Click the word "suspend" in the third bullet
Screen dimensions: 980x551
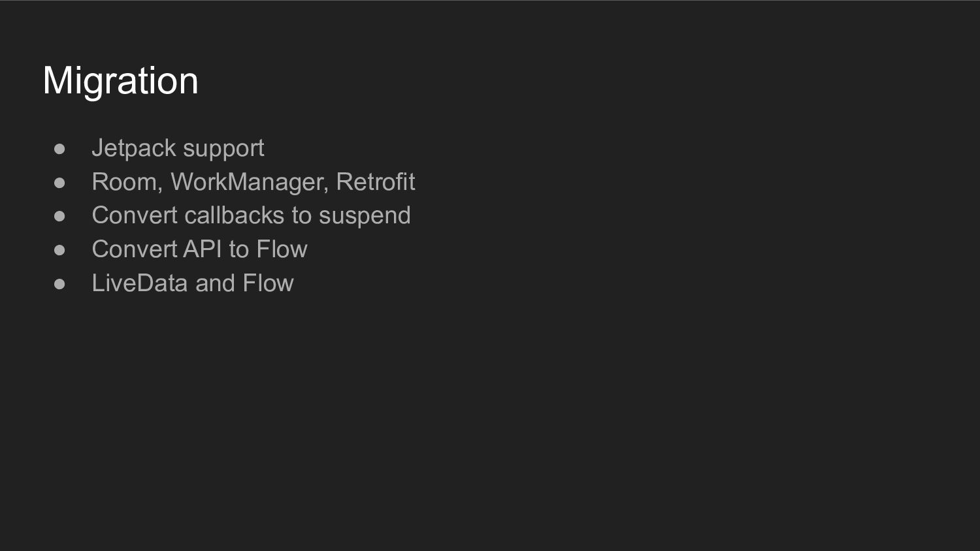pos(365,216)
